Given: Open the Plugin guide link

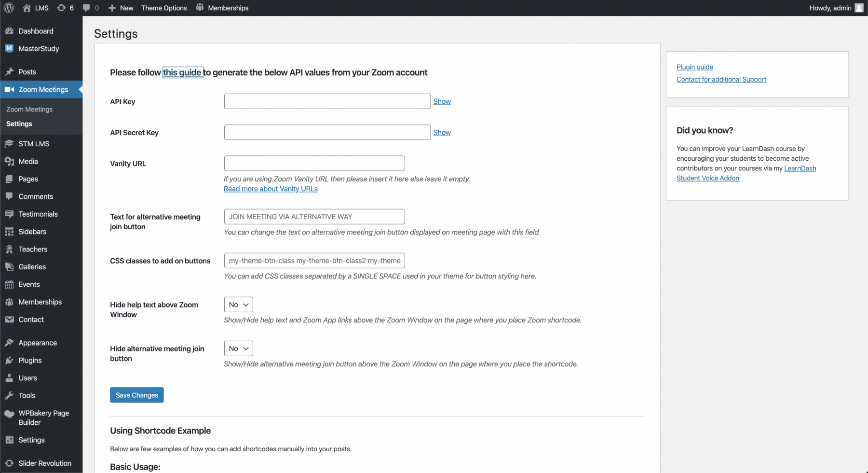Looking at the screenshot, I should tap(694, 67).
